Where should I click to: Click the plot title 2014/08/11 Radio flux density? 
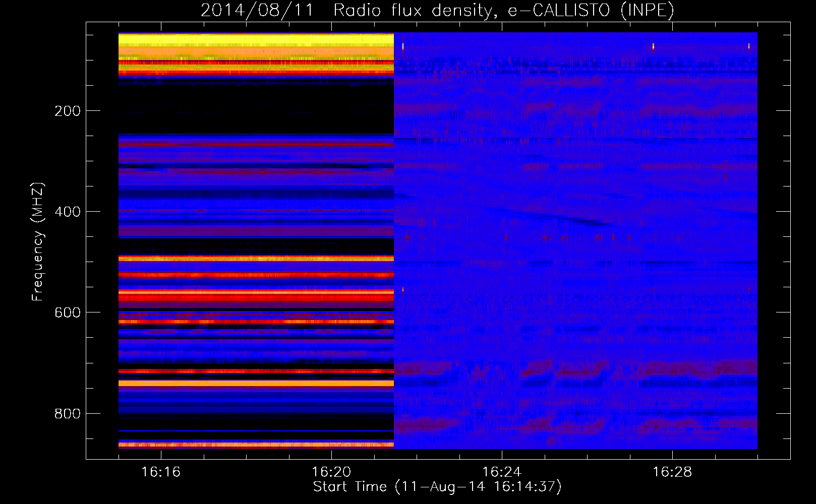[437, 10]
